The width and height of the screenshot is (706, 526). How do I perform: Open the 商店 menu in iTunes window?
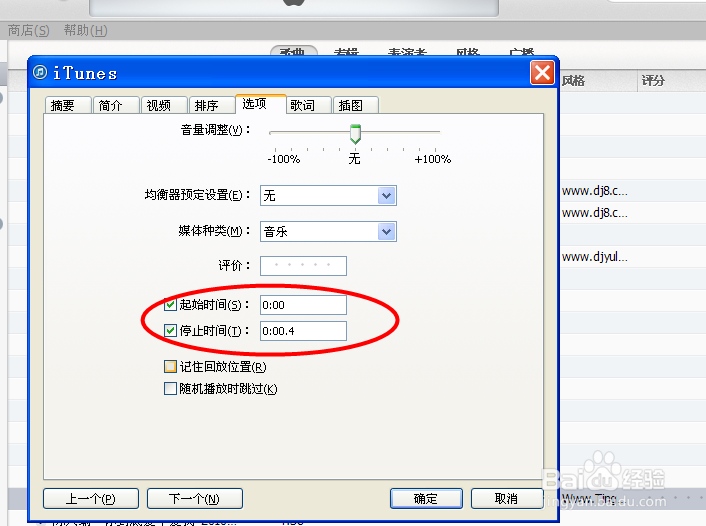[x=28, y=31]
